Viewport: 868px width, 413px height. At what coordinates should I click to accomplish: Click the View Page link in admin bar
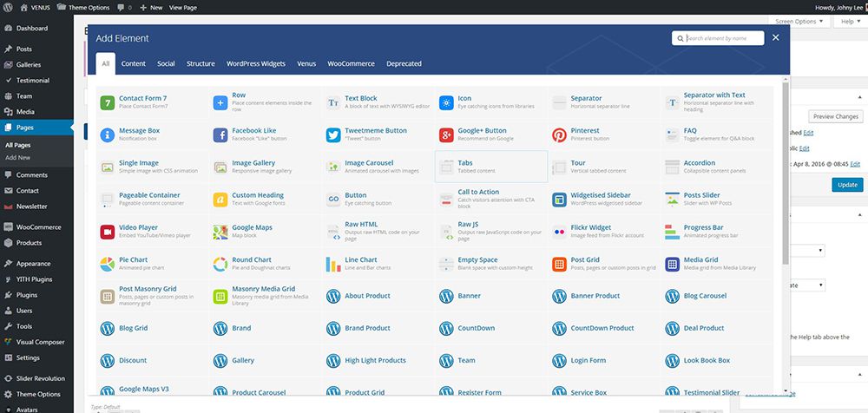tap(182, 8)
